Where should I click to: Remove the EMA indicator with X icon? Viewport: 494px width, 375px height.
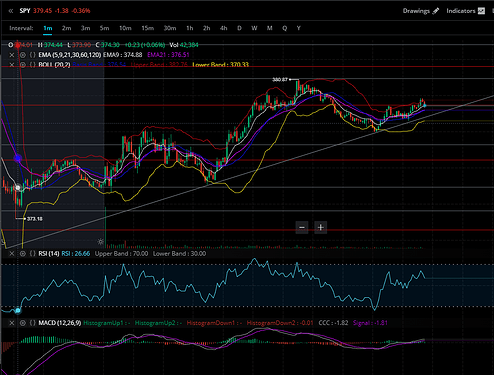[12, 55]
